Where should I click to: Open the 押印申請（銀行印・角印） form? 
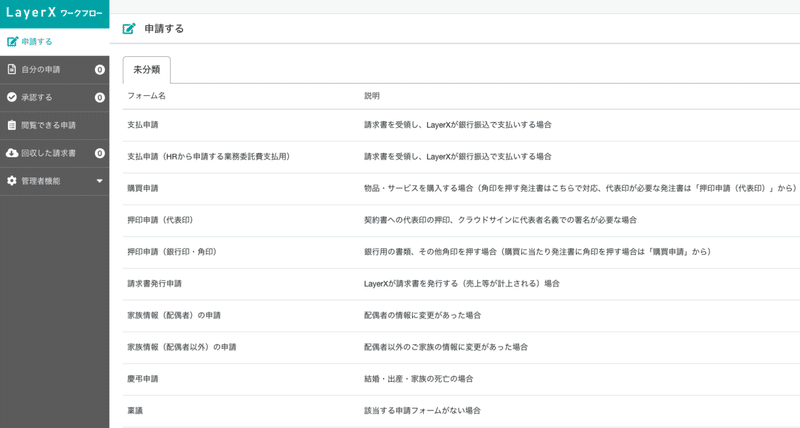pos(172,251)
